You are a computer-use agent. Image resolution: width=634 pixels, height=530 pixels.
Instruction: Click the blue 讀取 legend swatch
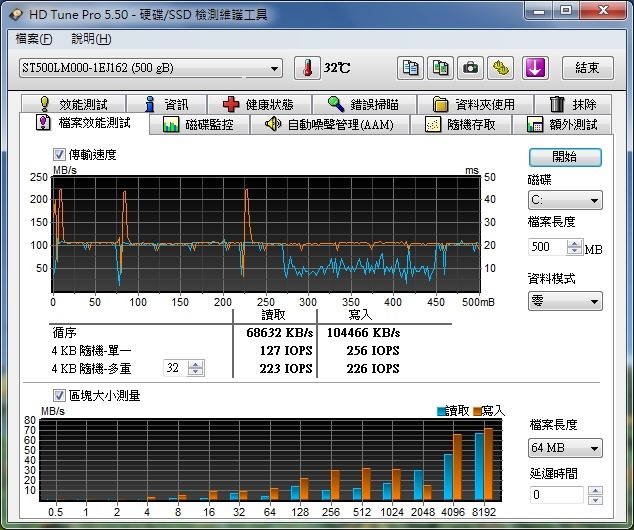(x=441, y=412)
